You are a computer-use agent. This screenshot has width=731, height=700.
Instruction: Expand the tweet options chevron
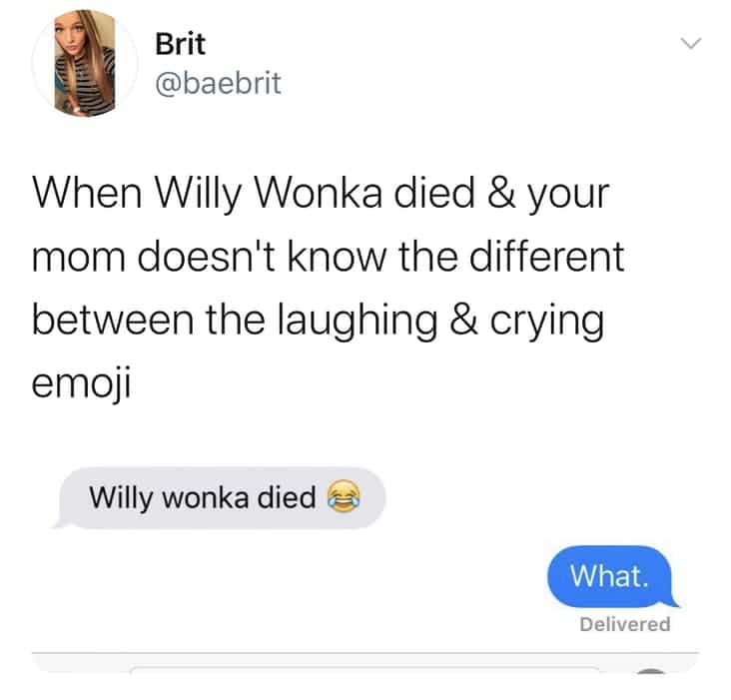click(690, 43)
